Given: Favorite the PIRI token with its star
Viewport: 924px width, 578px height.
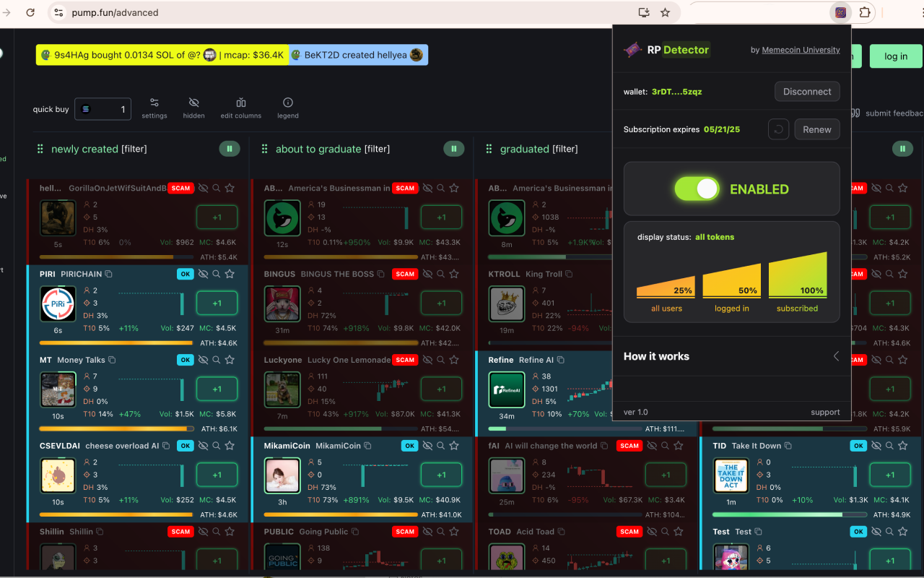Looking at the screenshot, I should coord(230,274).
